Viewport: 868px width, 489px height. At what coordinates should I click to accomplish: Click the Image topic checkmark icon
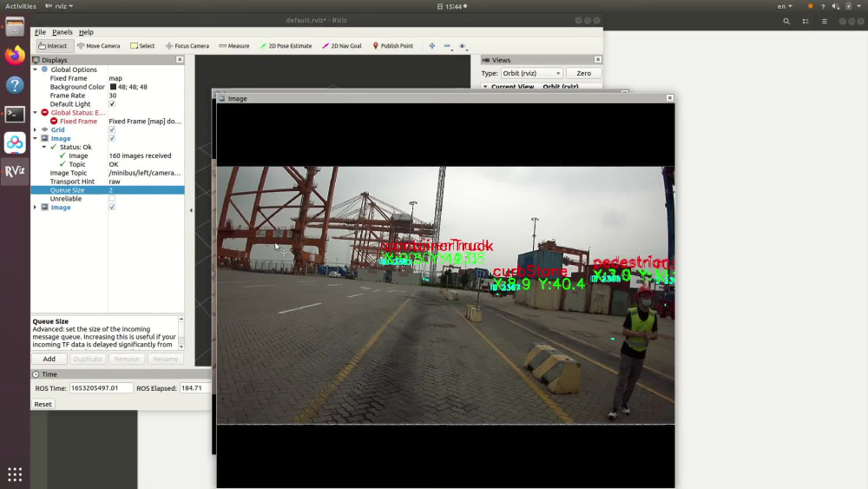pos(62,155)
